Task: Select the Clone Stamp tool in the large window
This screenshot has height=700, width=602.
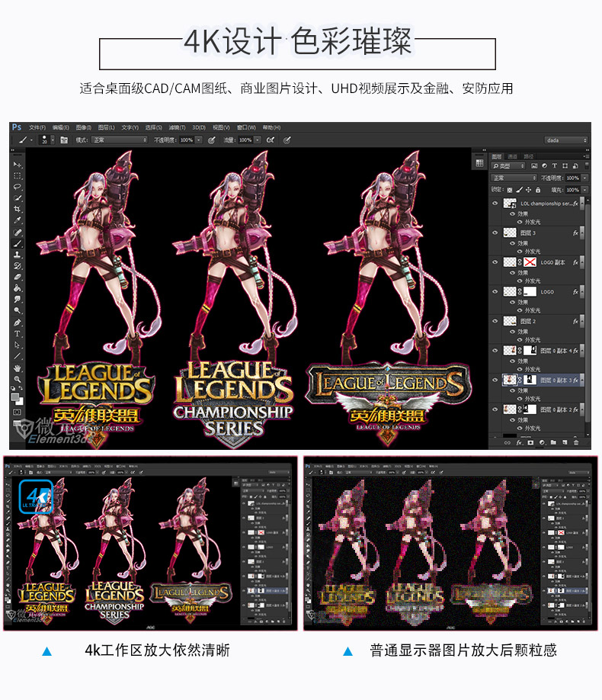Action: (x=18, y=255)
